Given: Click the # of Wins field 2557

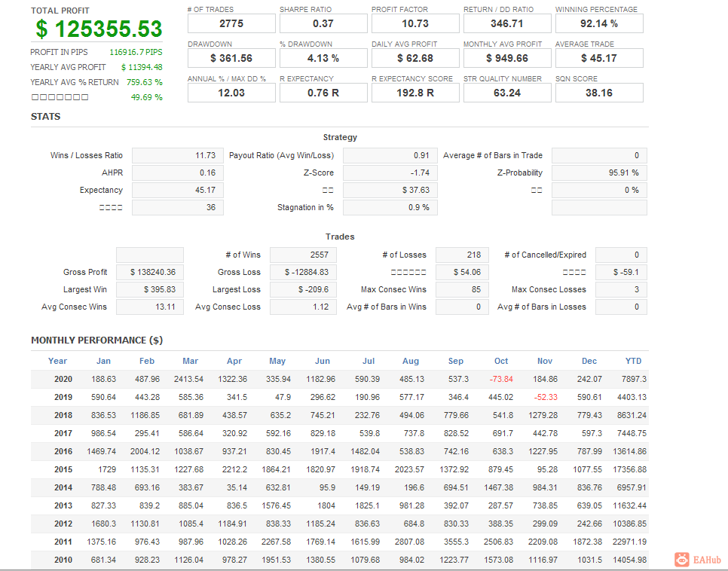Looking at the screenshot, I should click(303, 255).
